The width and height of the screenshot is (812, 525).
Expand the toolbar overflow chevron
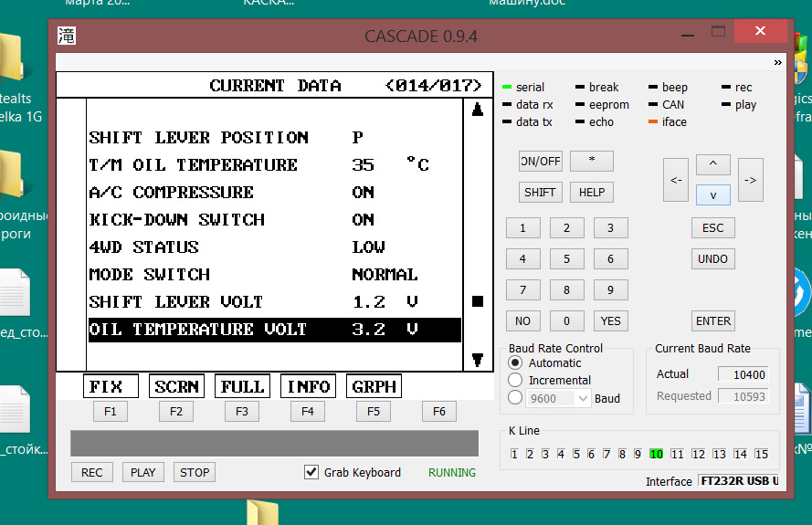coord(777,63)
